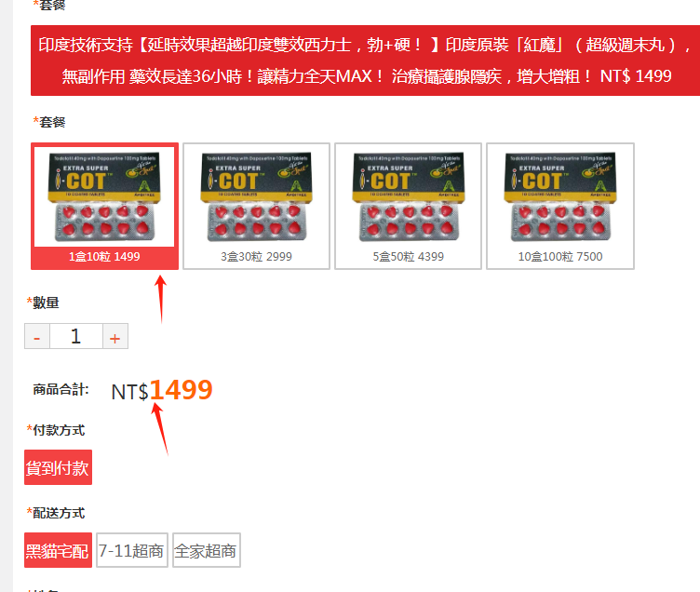Select 貨到付款 payment method
The height and width of the screenshot is (592, 700).
click(58, 467)
